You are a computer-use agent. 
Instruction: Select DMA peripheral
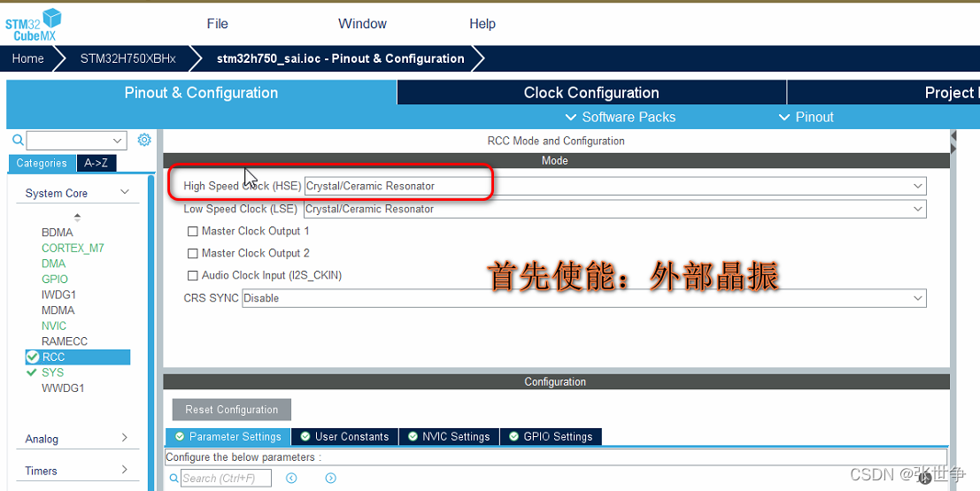(54, 264)
